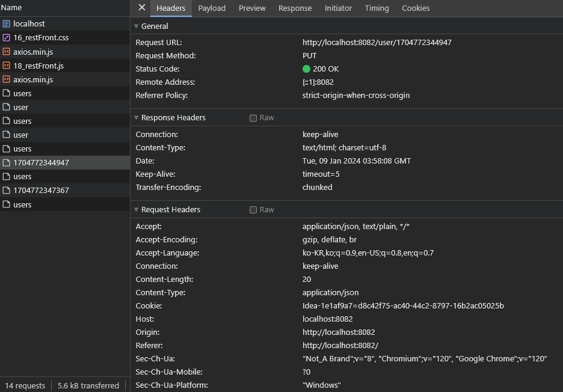The height and width of the screenshot is (392, 563).
Task: Click the 200 OK status text
Action: (x=325, y=69)
